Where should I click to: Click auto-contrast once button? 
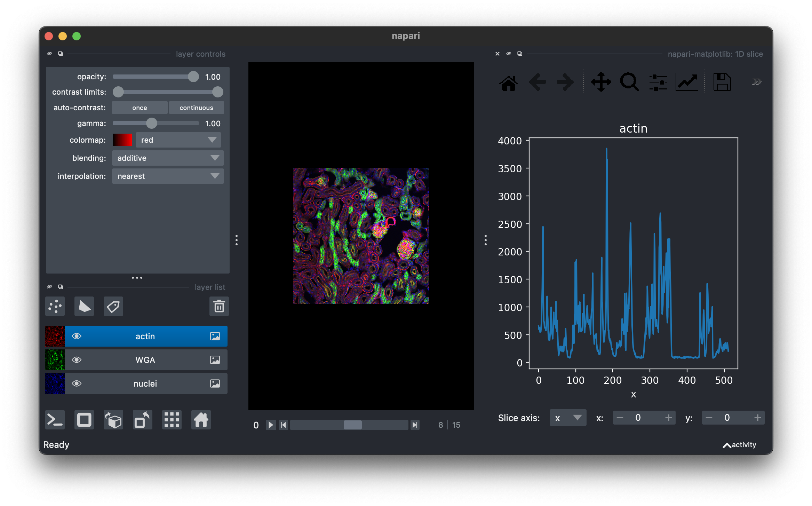(x=140, y=108)
